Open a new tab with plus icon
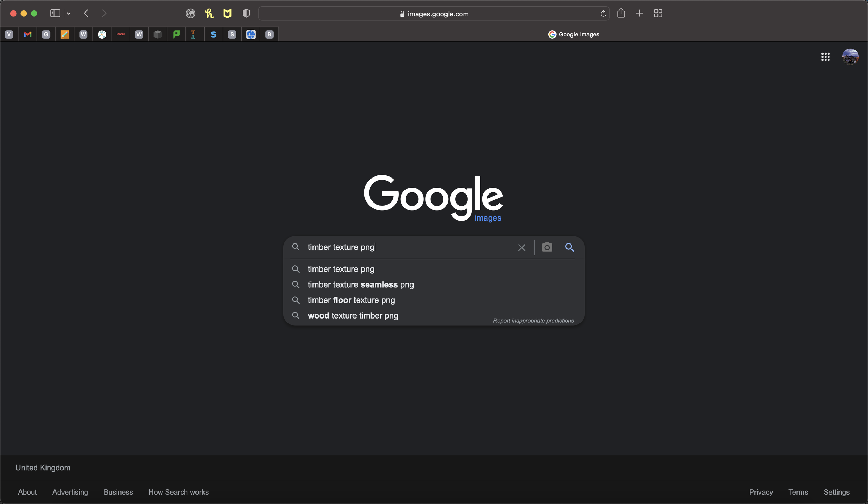868x504 pixels. tap(640, 13)
